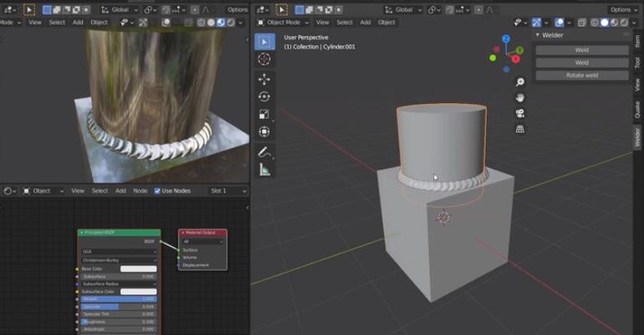Toggle overlays in left viewport
This screenshot has width=644, height=335.
(x=166, y=23)
